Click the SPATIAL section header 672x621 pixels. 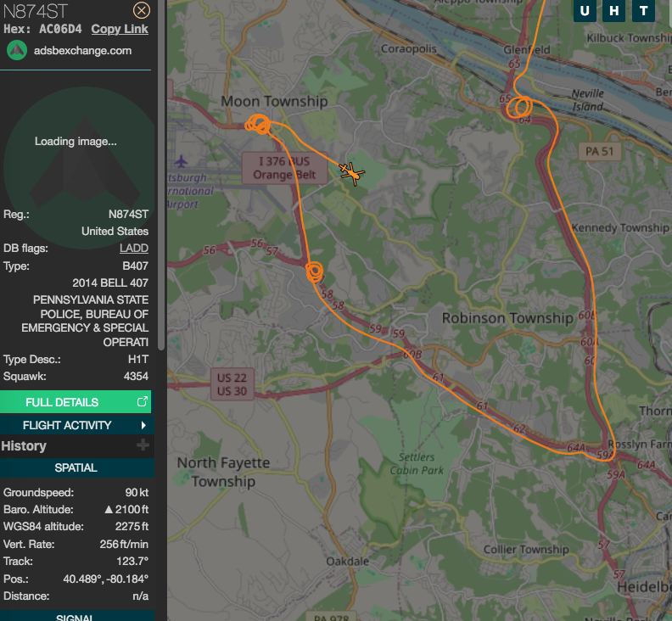coord(77,467)
